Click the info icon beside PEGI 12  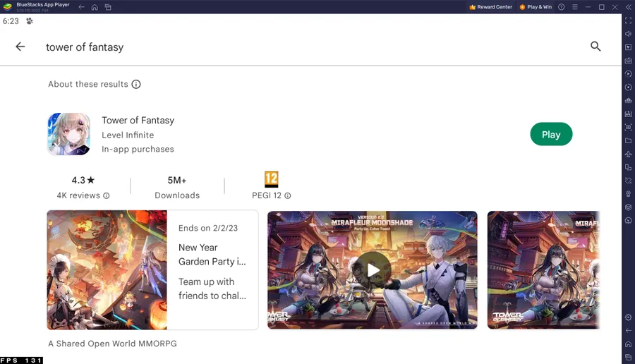(288, 195)
